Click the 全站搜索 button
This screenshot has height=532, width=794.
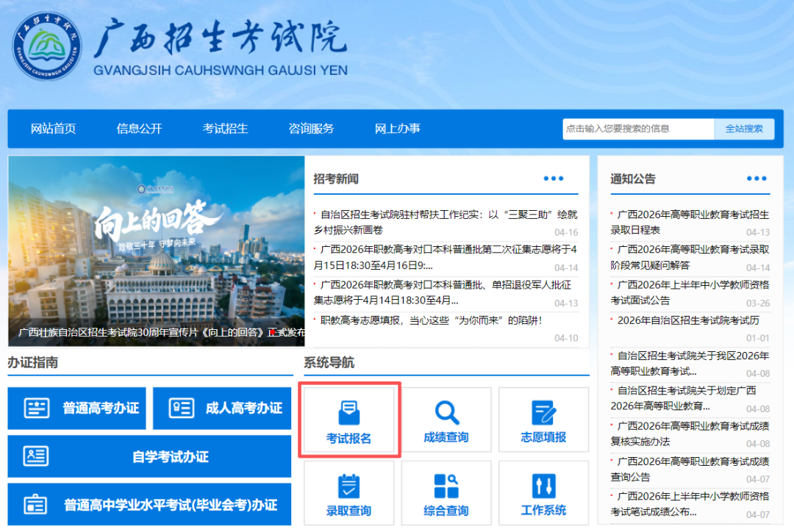pyautogui.click(x=744, y=129)
